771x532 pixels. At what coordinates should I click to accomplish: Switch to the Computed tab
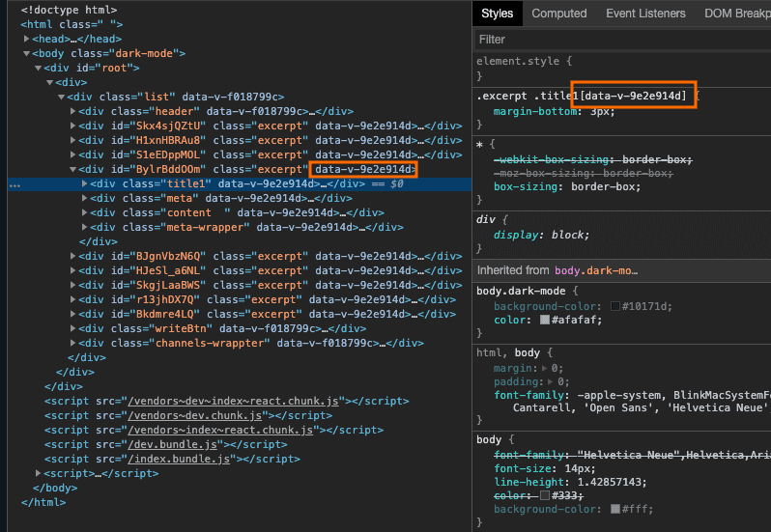click(559, 14)
